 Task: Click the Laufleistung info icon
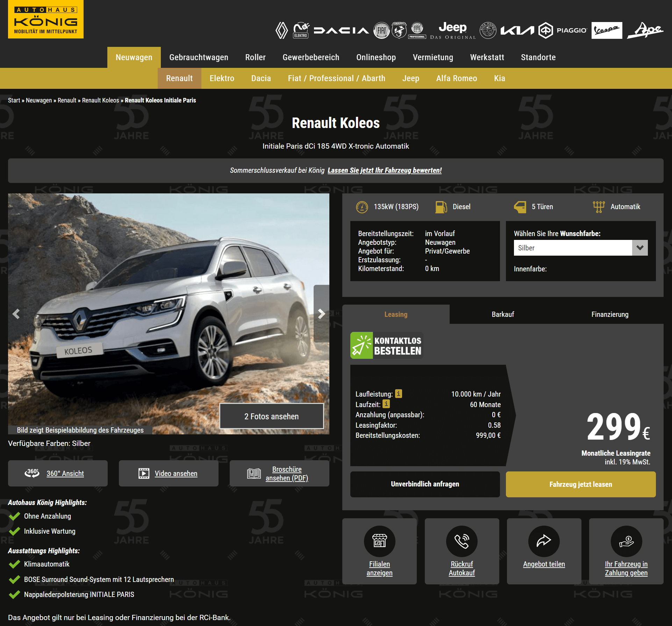coord(399,394)
